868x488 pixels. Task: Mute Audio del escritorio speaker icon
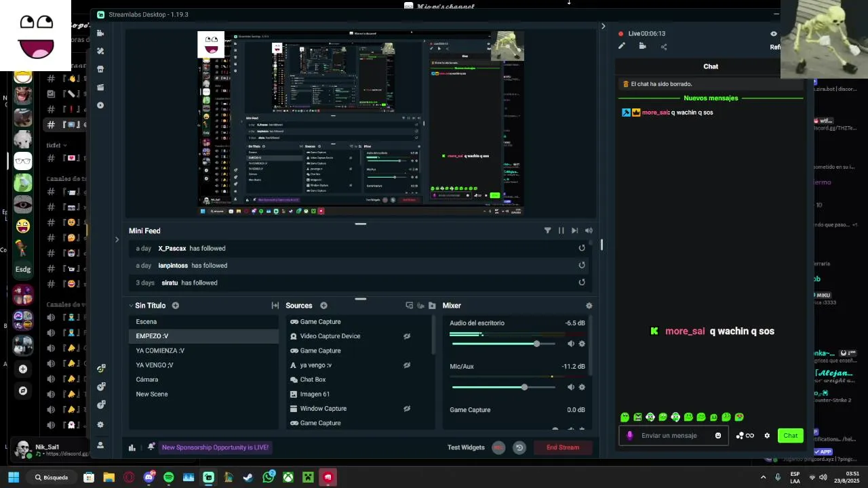(x=570, y=344)
